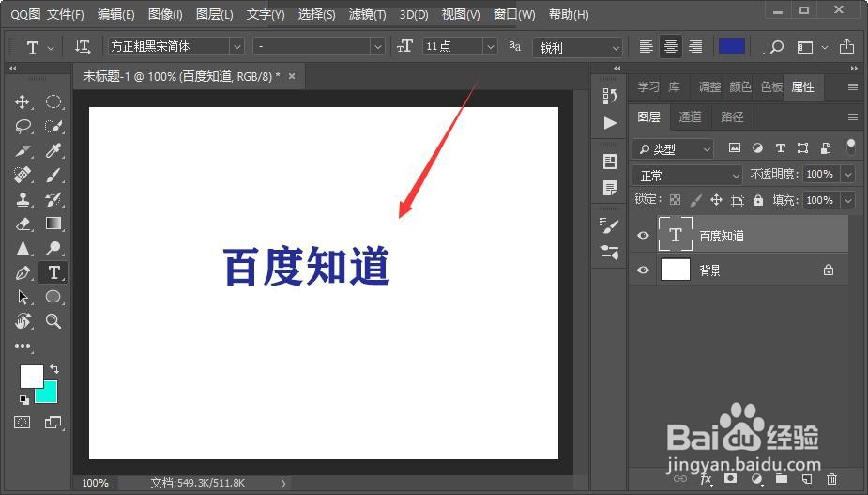
Task: Lock transparent pixels of layer
Action: (x=675, y=200)
